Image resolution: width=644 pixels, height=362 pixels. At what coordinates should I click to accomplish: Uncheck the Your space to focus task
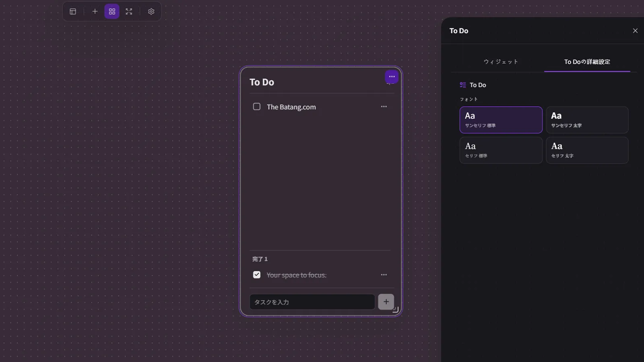coord(256,275)
